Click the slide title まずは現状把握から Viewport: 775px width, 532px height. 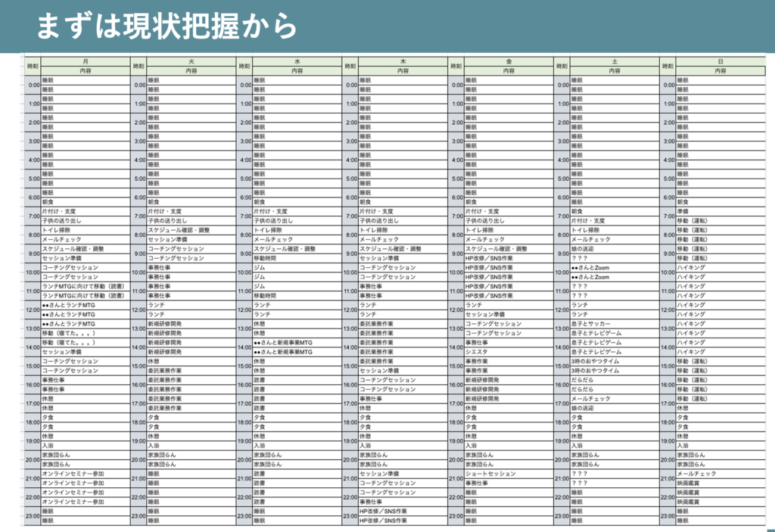point(167,26)
